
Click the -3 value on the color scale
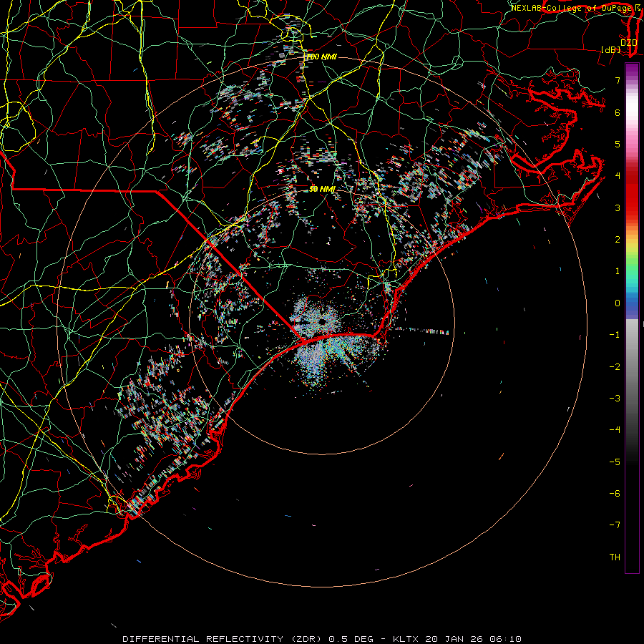coord(615,398)
